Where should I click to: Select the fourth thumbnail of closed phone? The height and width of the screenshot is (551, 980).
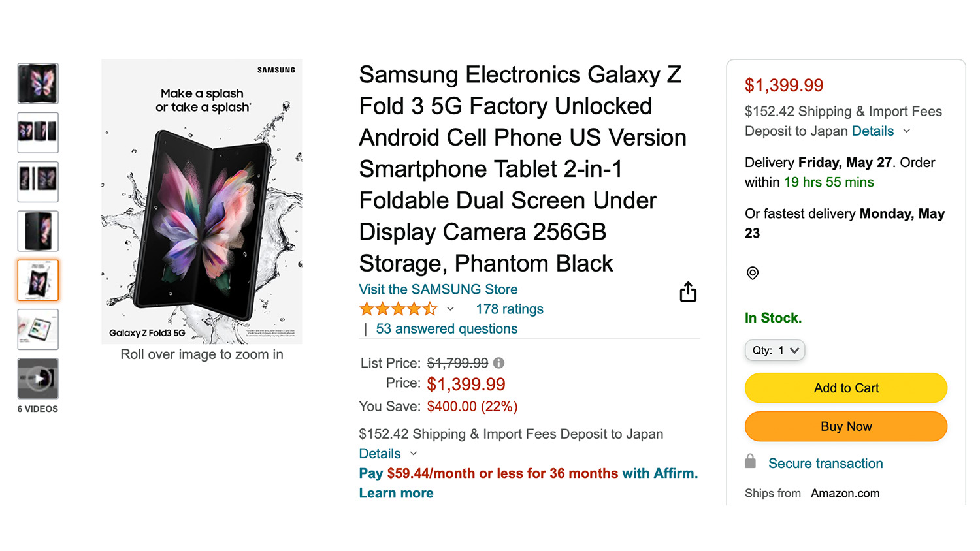coord(38,231)
